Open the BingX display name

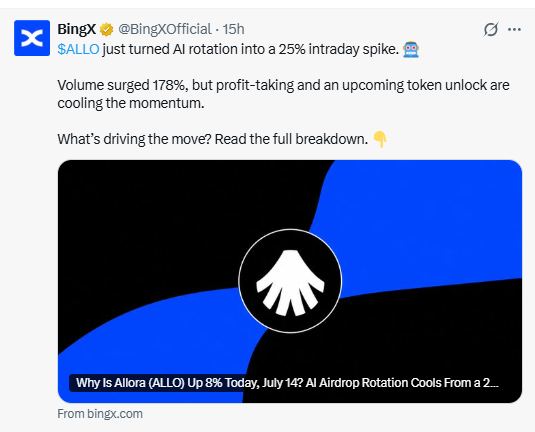(x=76, y=29)
